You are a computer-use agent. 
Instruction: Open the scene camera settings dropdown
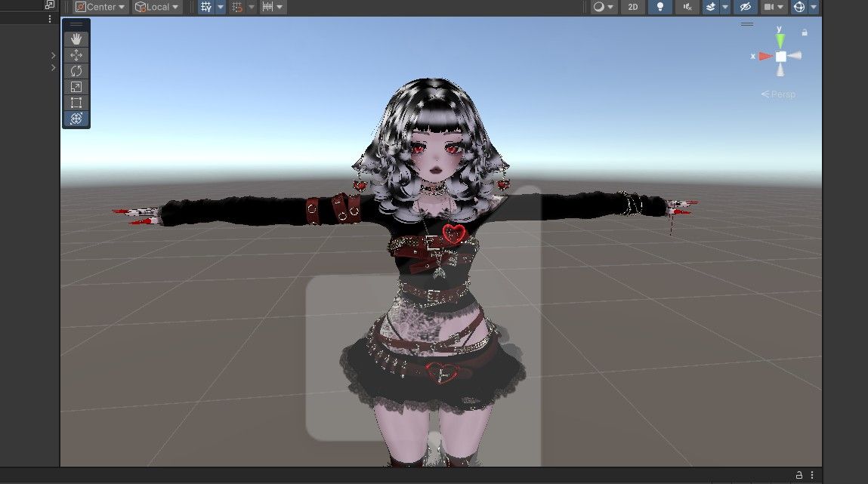point(774,8)
